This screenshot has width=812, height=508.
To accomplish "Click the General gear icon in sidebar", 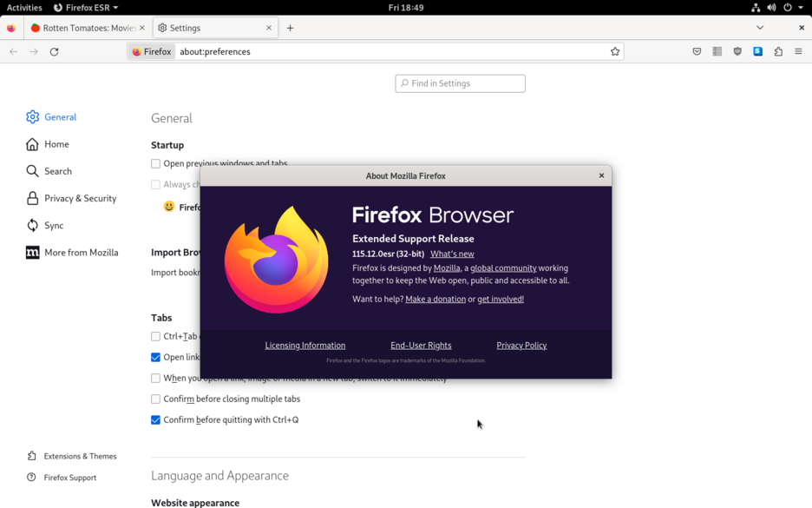I will pyautogui.click(x=32, y=117).
